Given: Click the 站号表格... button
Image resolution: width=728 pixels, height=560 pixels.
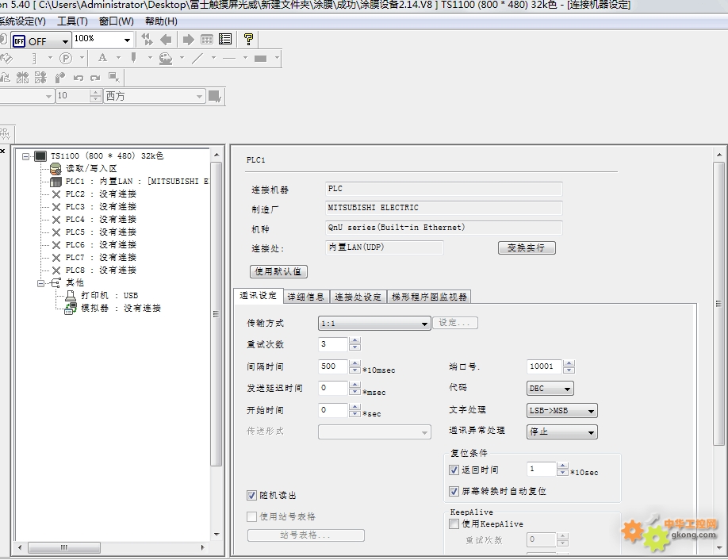Looking at the screenshot, I should pyautogui.click(x=306, y=535).
